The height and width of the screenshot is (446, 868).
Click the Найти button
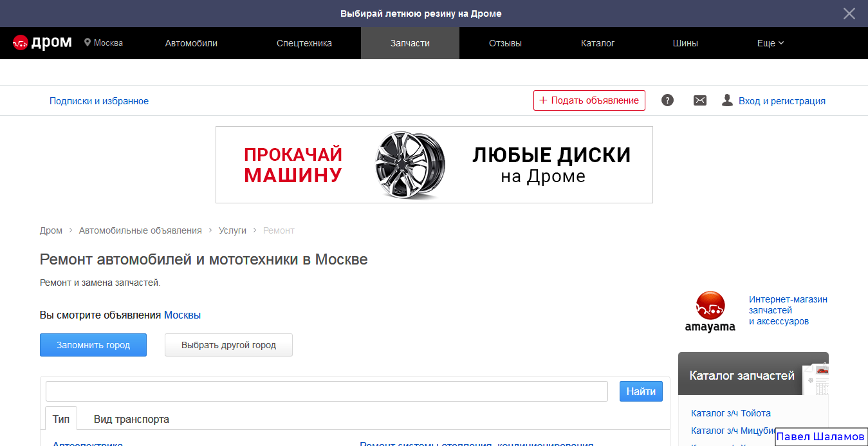[x=641, y=391]
